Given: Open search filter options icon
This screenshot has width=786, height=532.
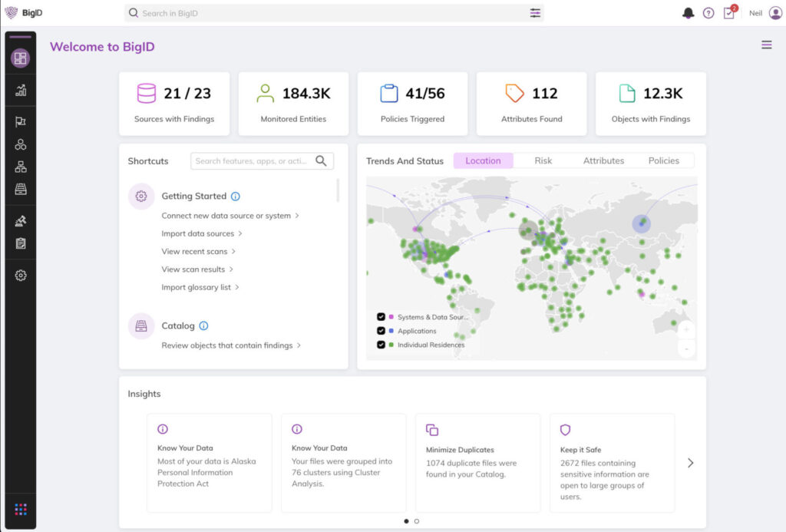Looking at the screenshot, I should (535, 13).
